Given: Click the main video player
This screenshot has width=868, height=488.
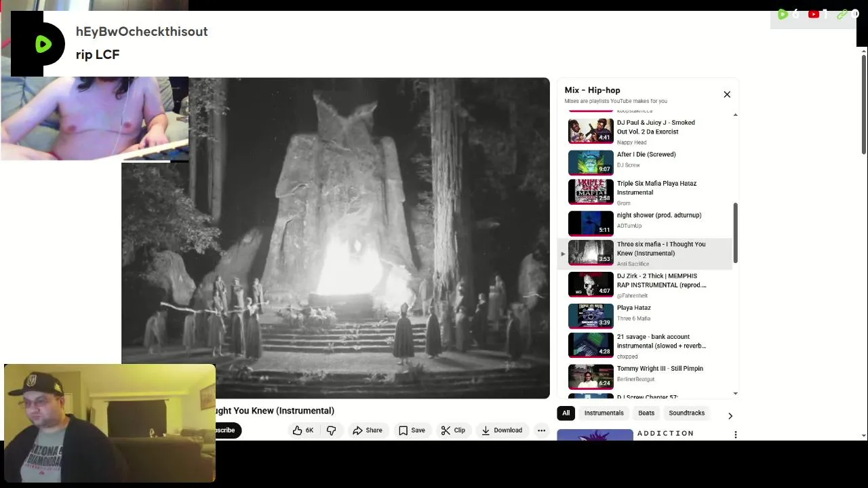Looking at the screenshot, I should coord(336,238).
